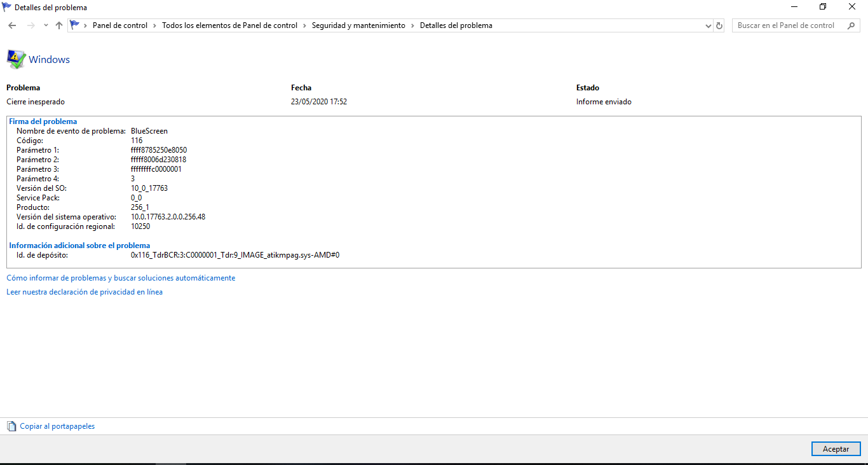The image size is (868, 465).
Task: Open Cómo informar de problemas y buscar soluciones link
Action: click(121, 278)
